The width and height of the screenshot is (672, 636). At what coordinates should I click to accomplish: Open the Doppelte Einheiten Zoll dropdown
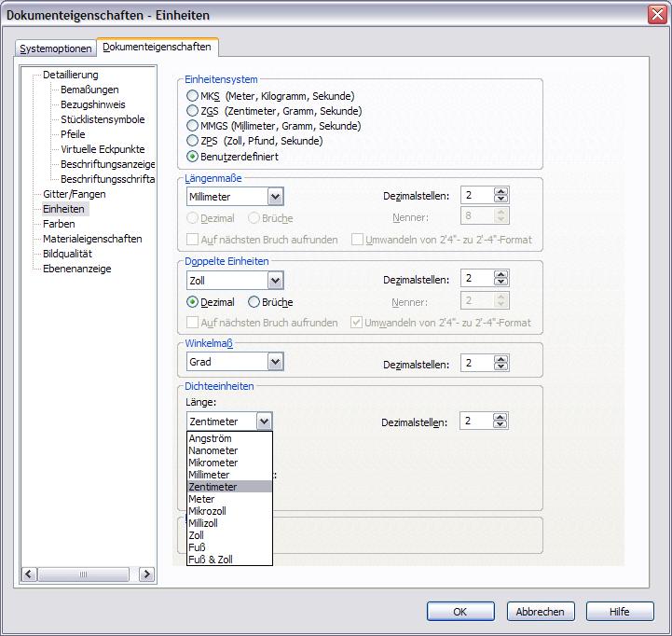pos(275,281)
